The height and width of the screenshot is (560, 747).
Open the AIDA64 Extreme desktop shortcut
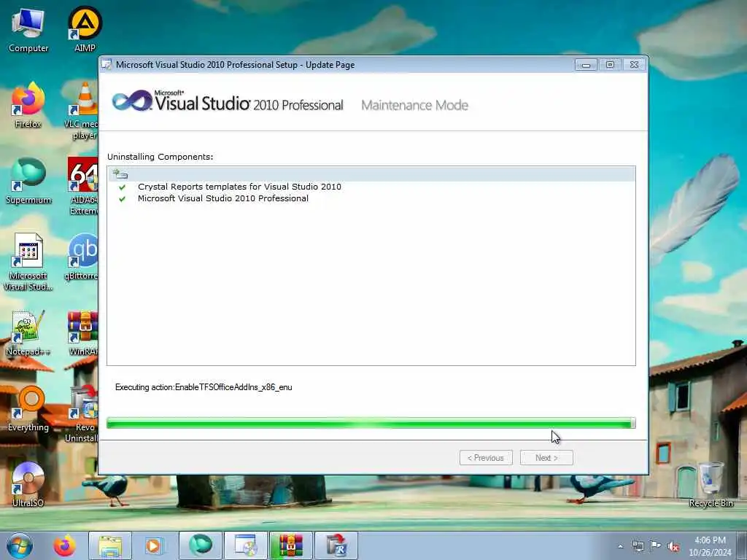point(83,186)
